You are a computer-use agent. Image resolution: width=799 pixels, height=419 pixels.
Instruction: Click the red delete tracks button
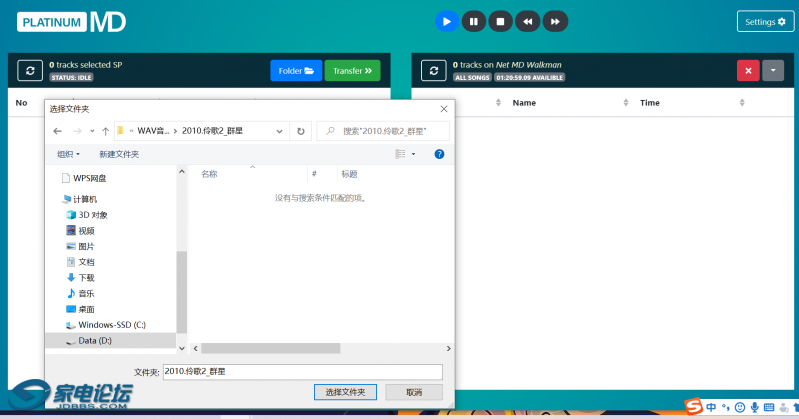coord(748,71)
